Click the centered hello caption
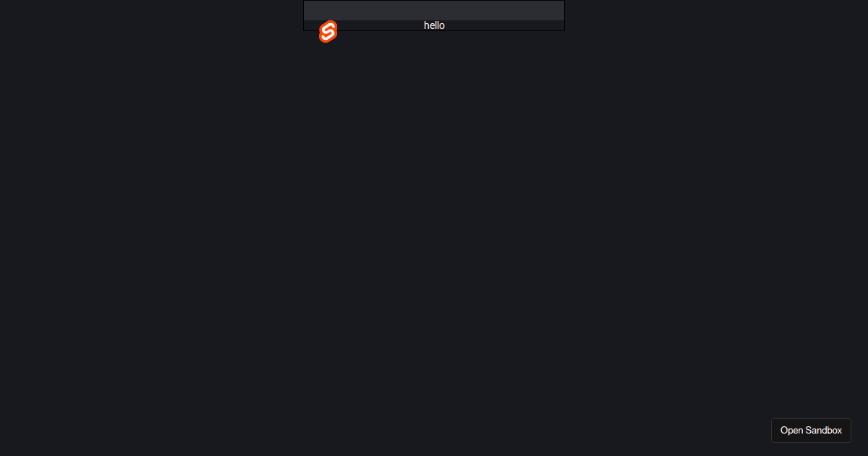The image size is (868, 456). 434,25
